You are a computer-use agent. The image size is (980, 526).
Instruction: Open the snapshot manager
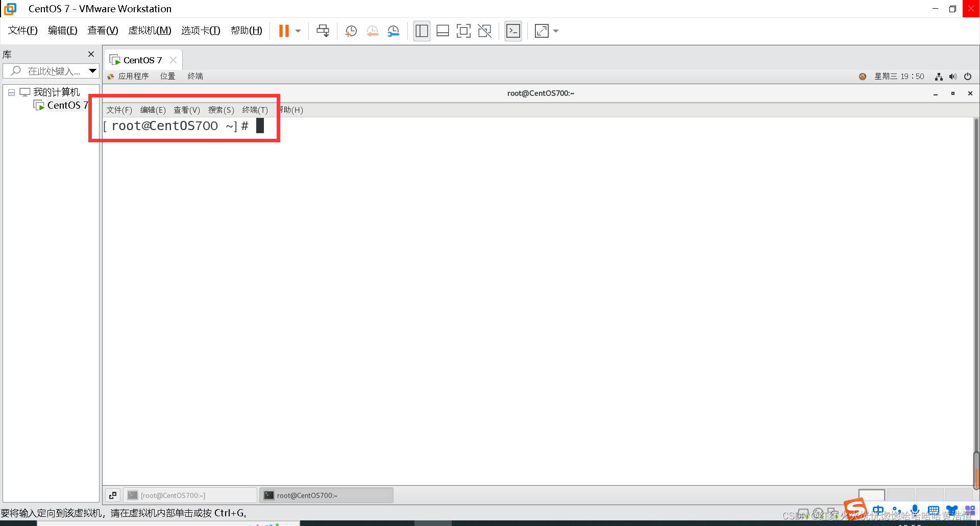click(x=394, y=31)
